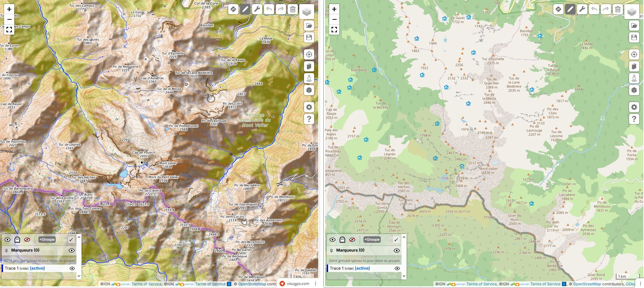Collapse the right trace panel with arrow button
This screenshot has width=644, height=288.
[x=396, y=240]
